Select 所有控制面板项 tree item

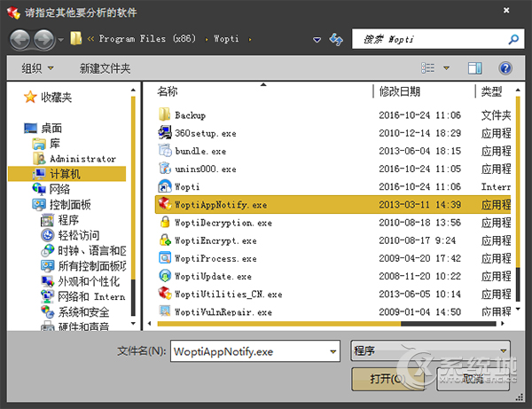click(92, 266)
